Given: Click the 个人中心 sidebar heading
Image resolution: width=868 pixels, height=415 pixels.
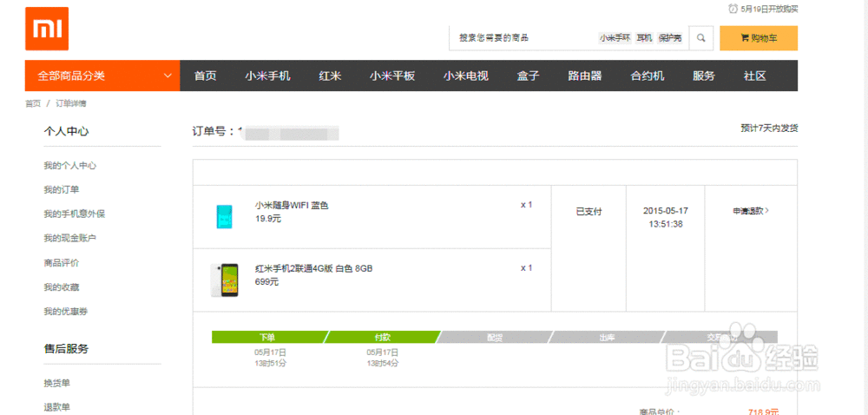Looking at the screenshot, I should pyautogui.click(x=67, y=131).
